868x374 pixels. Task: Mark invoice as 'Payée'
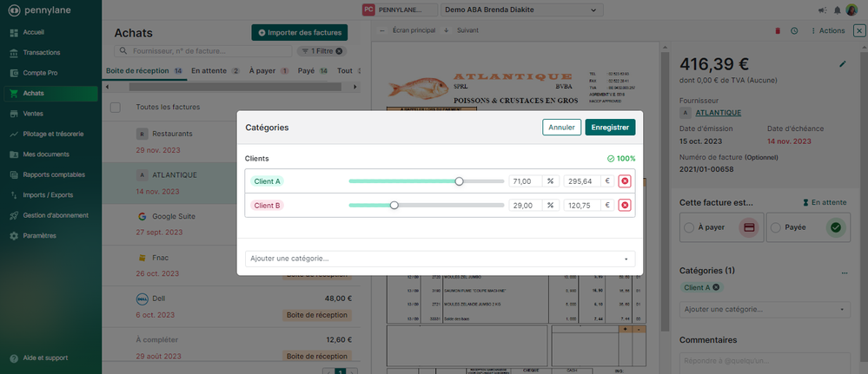tap(775, 227)
